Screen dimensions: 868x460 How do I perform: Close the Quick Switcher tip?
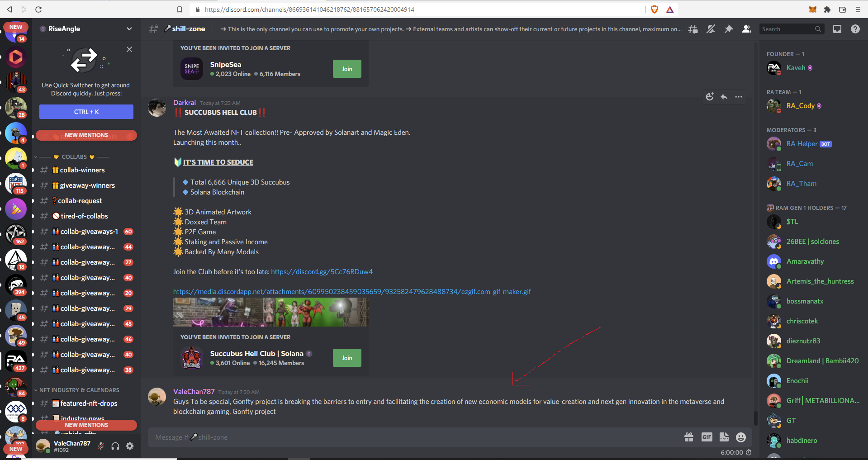tap(129, 49)
